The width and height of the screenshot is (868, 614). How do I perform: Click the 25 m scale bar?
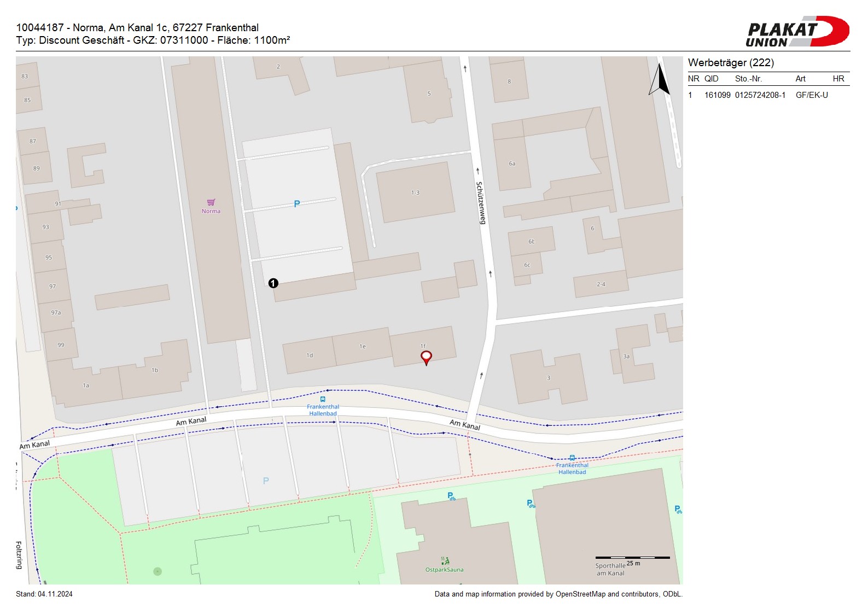pyautogui.click(x=633, y=558)
